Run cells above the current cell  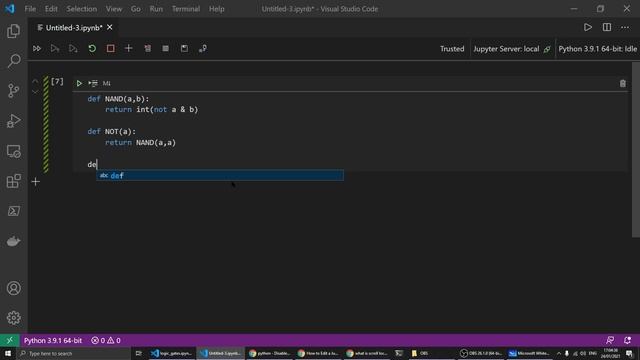[55, 49]
